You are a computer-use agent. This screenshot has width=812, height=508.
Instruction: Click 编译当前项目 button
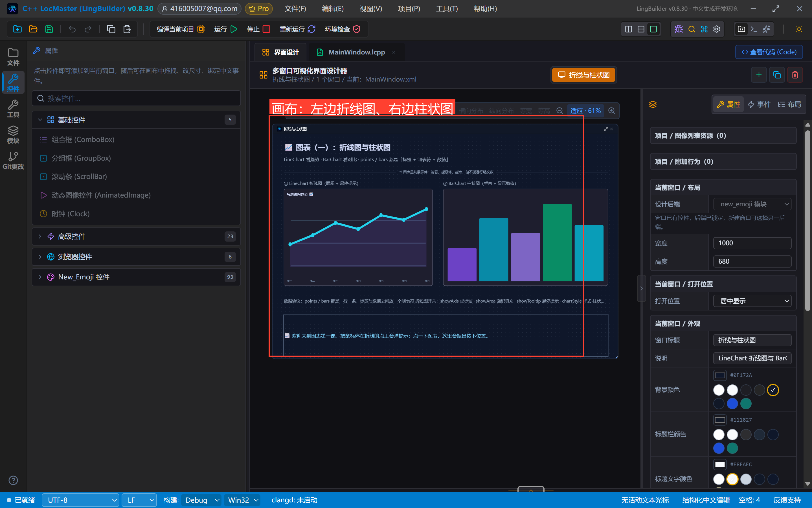181,29
